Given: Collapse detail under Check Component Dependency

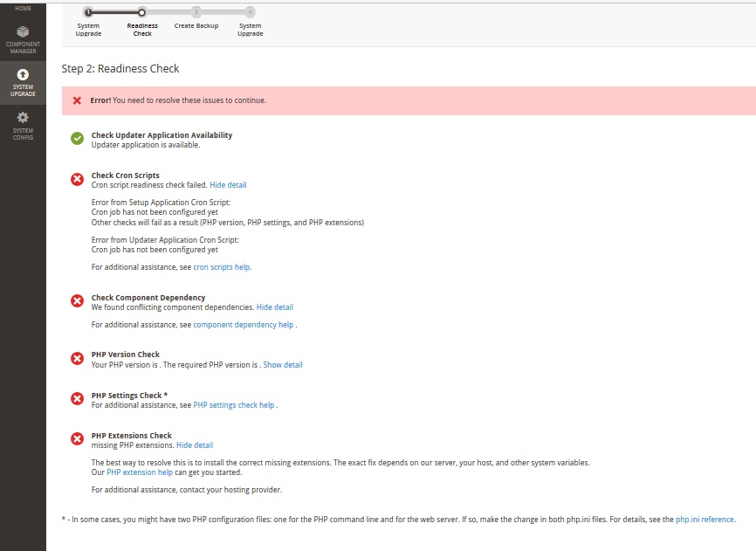Looking at the screenshot, I should [x=274, y=306].
